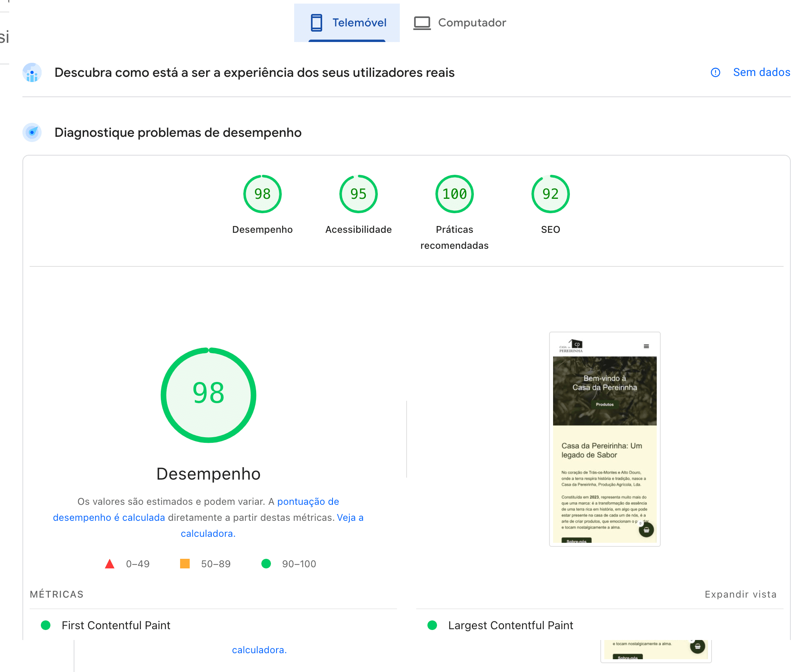The height and width of the screenshot is (672, 800).
Task: Expand the Largest Contentful Paint metric
Action: click(x=511, y=625)
